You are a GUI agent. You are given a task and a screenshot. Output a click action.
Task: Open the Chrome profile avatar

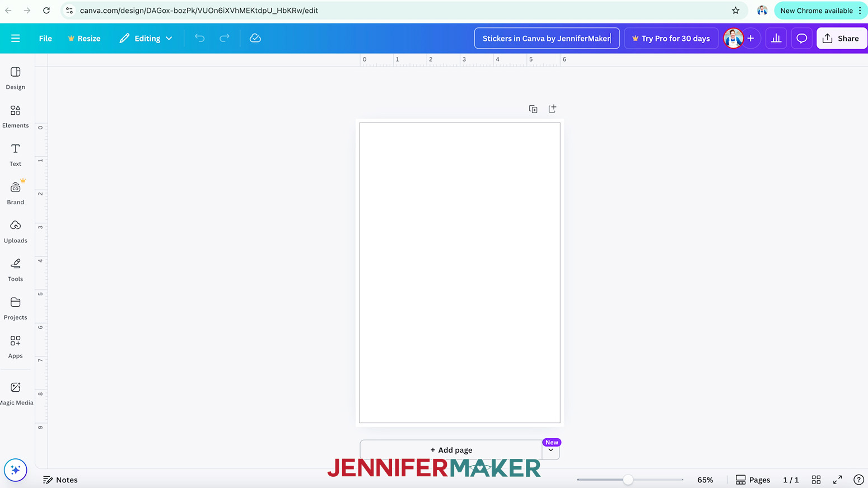click(762, 10)
